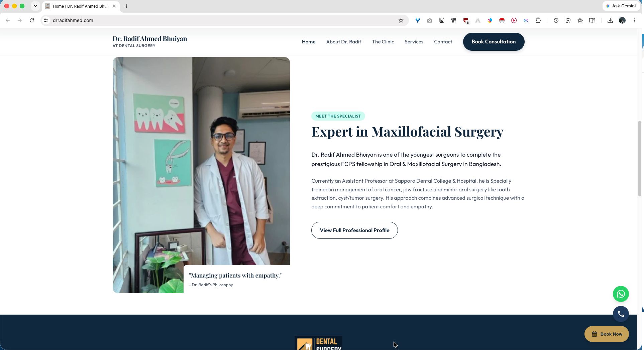Open a new browser tab

(126, 6)
